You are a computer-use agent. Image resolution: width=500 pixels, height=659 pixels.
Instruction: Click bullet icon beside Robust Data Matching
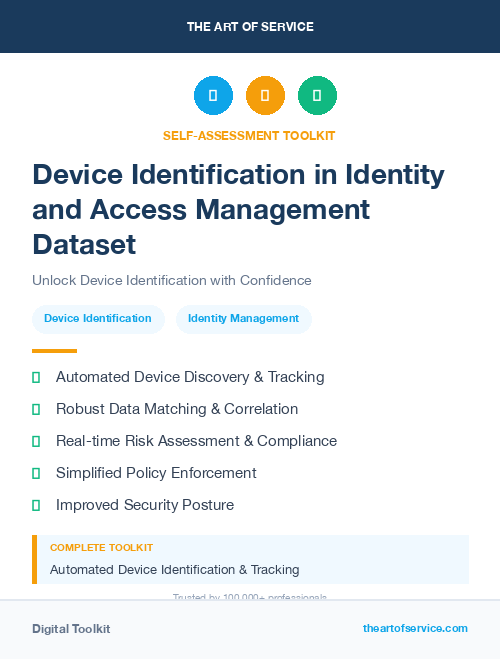(36, 409)
